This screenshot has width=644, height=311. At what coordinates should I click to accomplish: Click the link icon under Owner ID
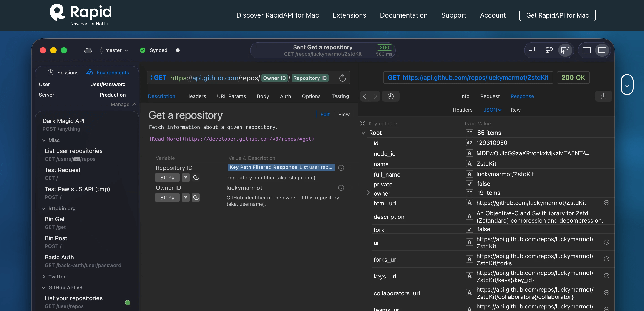click(x=196, y=198)
